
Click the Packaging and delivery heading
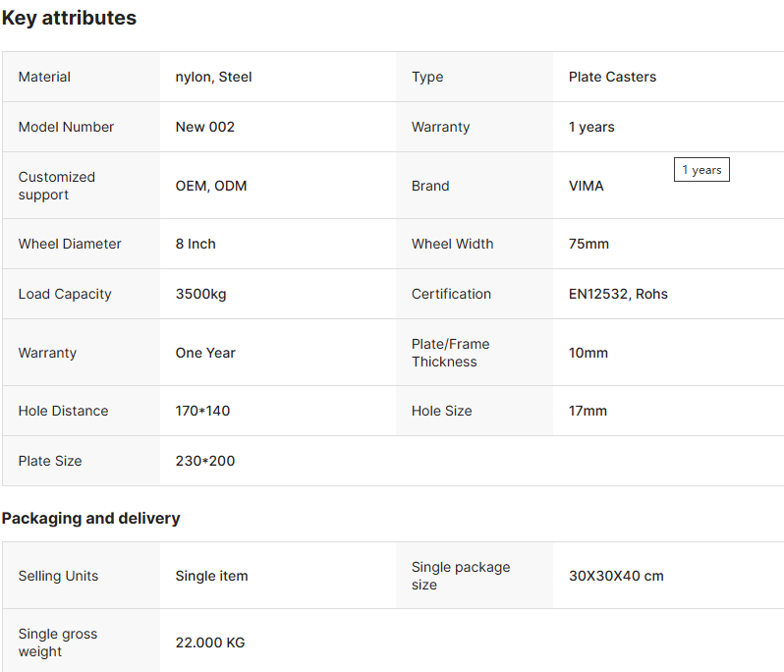coord(90,519)
